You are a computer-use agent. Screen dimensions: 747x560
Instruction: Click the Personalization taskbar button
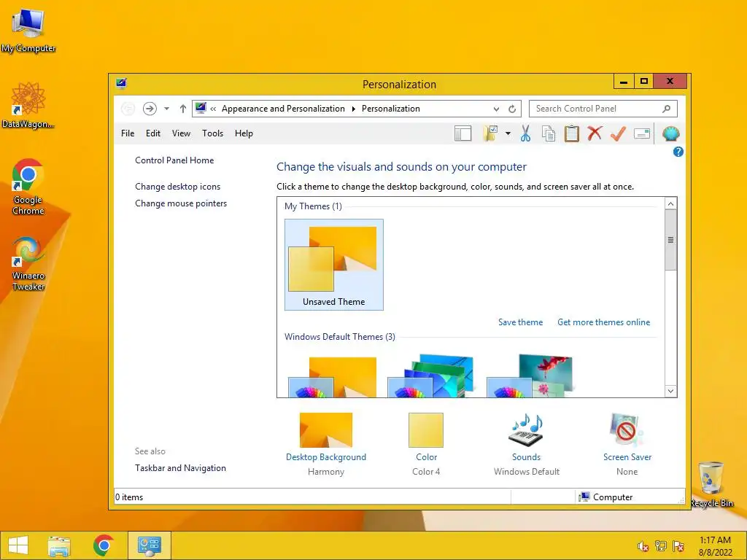[x=149, y=545]
